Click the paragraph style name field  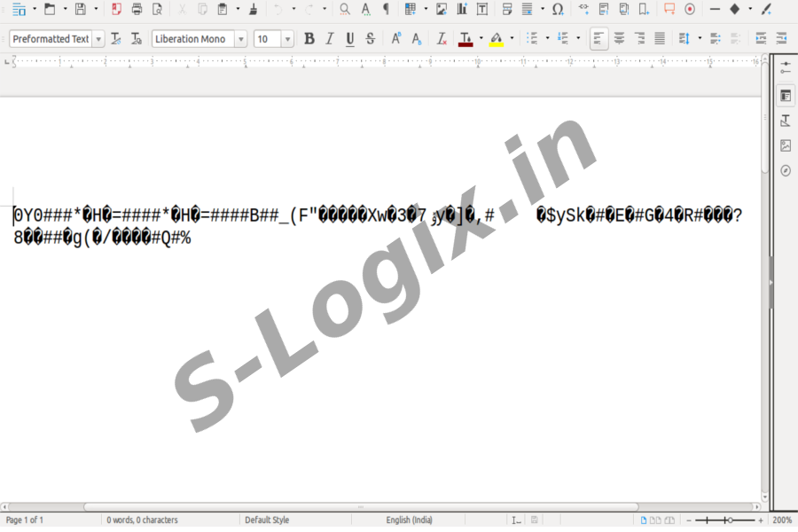51,39
